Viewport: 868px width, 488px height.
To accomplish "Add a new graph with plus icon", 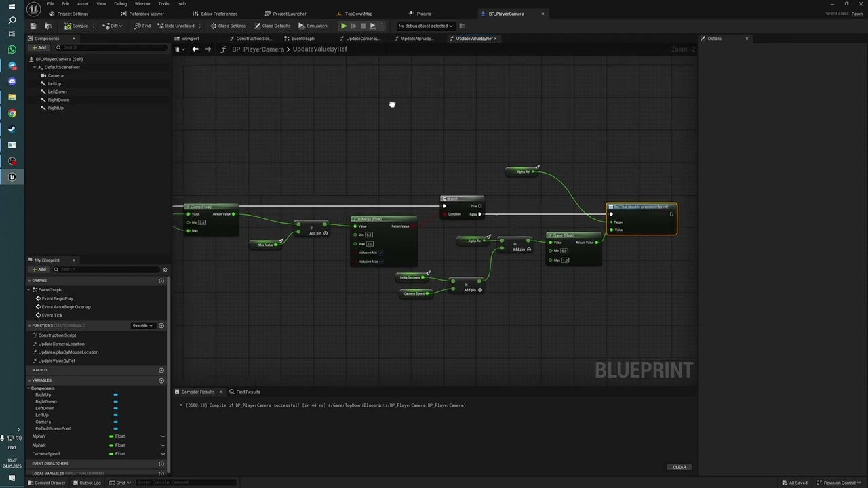I will tap(161, 281).
